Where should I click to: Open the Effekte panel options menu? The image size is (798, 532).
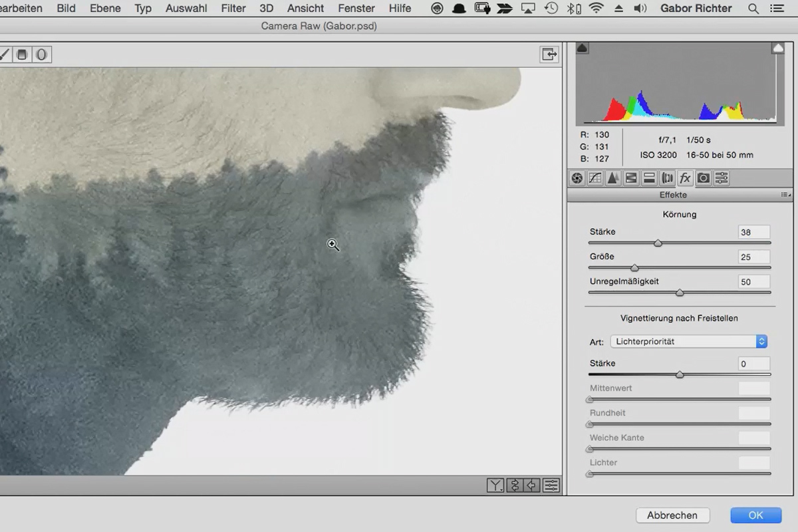(x=785, y=196)
